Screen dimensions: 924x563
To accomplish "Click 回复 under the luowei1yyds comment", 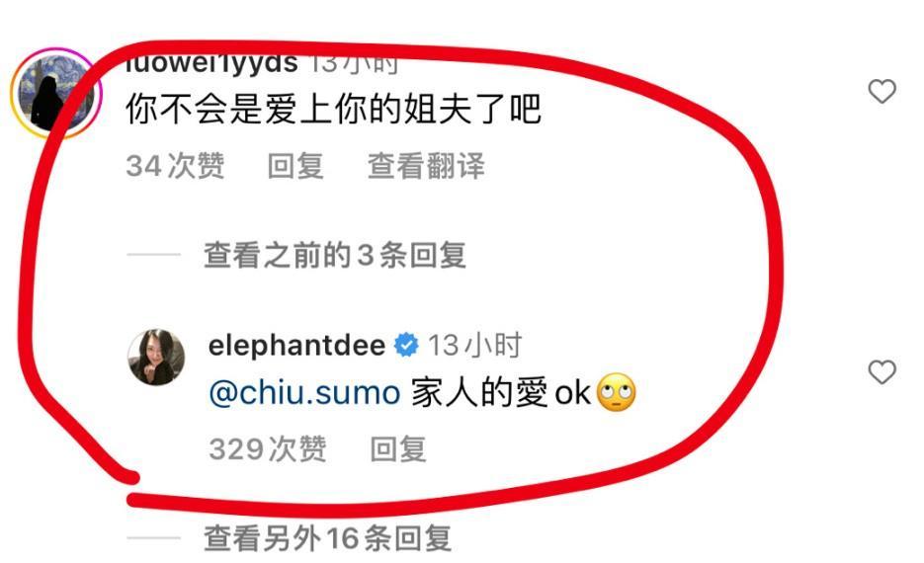I will (295, 166).
